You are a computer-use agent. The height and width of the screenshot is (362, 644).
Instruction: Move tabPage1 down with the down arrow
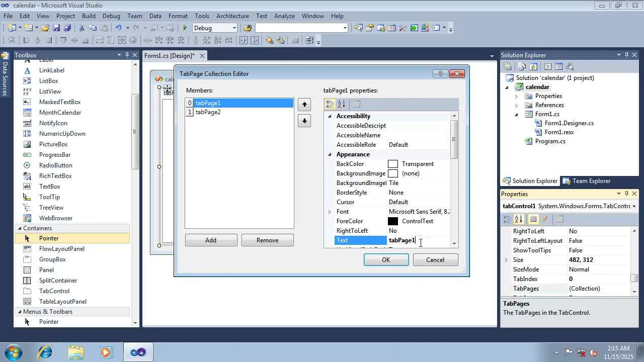(304, 121)
